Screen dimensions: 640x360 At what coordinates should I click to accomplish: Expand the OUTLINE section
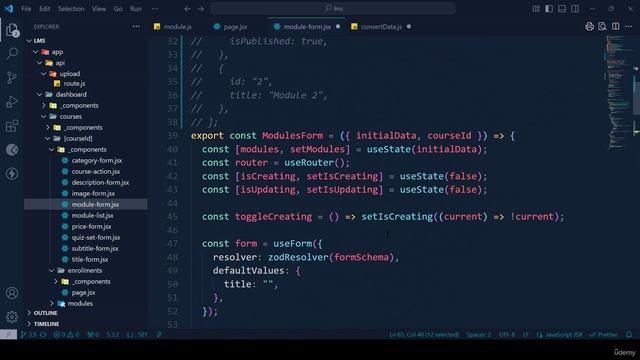[45, 313]
